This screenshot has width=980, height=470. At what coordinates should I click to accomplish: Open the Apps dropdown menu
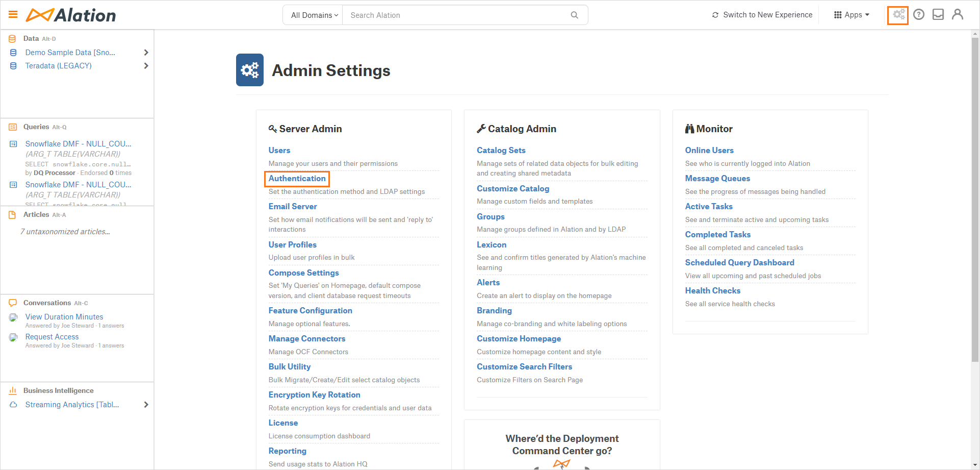pos(852,15)
